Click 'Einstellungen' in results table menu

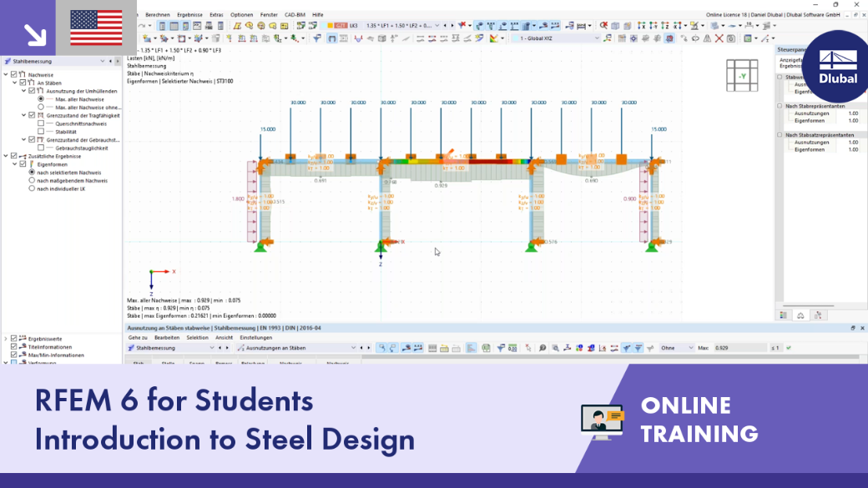[x=255, y=338]
